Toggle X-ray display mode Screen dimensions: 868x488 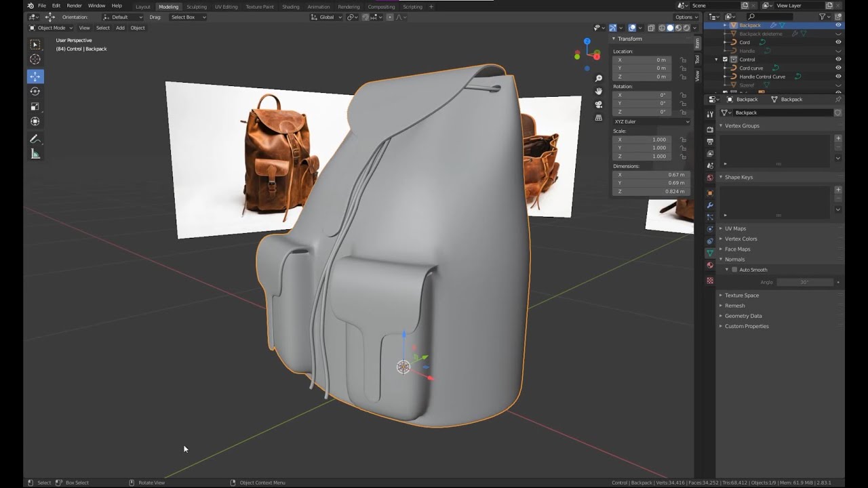[651, 28]
